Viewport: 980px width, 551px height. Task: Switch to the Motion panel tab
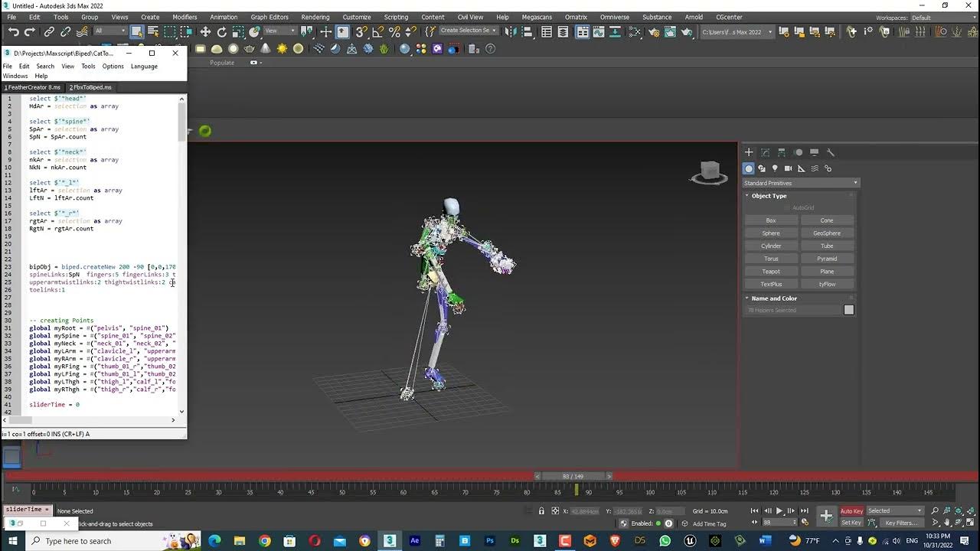799,152
